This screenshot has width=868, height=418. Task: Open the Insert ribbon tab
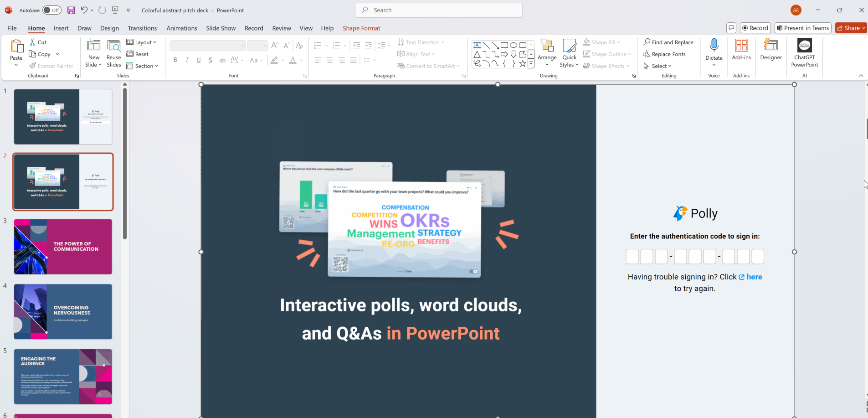(61, 28)
